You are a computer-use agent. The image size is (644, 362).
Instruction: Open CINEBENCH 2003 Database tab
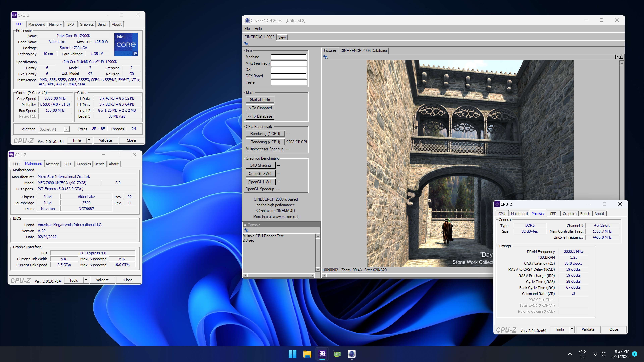tap(363, 50)
